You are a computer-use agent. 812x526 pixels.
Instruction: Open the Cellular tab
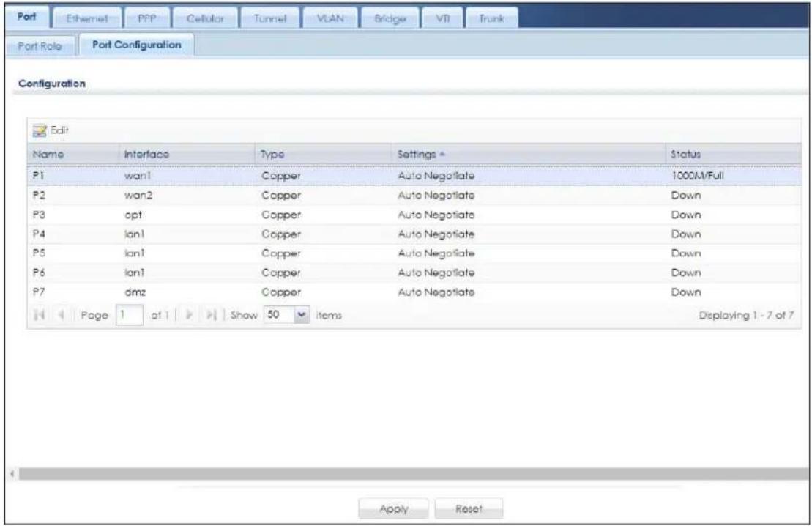click(x=205, y=18)
